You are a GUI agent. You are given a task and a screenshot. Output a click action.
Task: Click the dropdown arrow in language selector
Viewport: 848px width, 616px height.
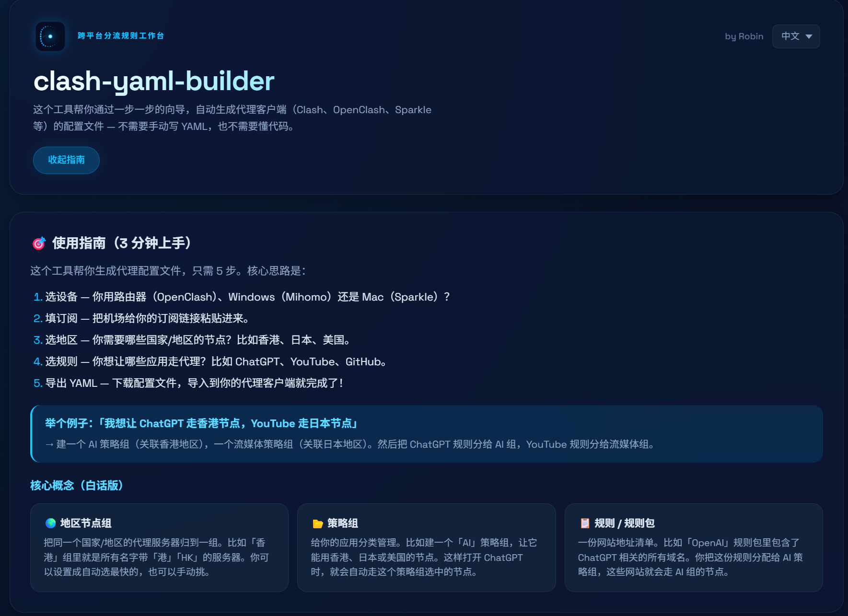pyautogui.click(x=809, y=36)
